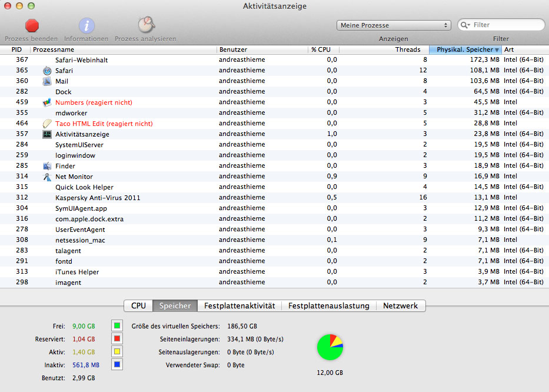Image resolution: width=549 pixels, height=392 pixels.
Task: Click the Finder icon in list
Action: pyautogui.click(x=47, y=166)
